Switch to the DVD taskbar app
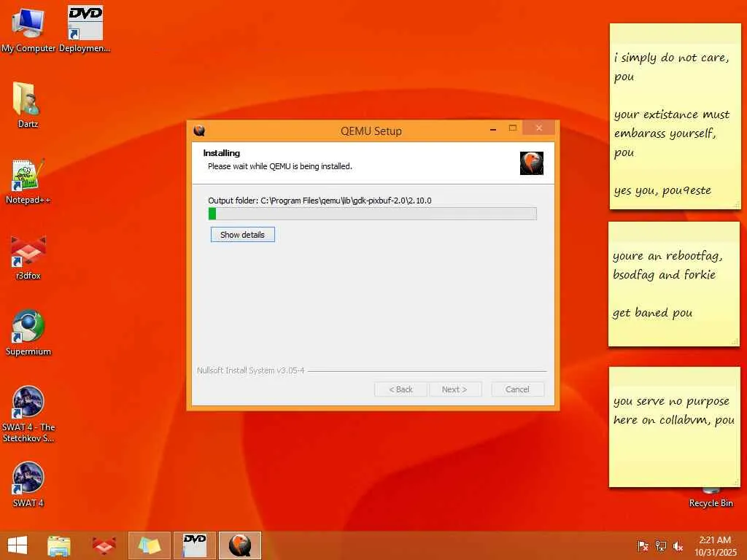The height and width of the screenshot is (560, 747). [194, 545]
